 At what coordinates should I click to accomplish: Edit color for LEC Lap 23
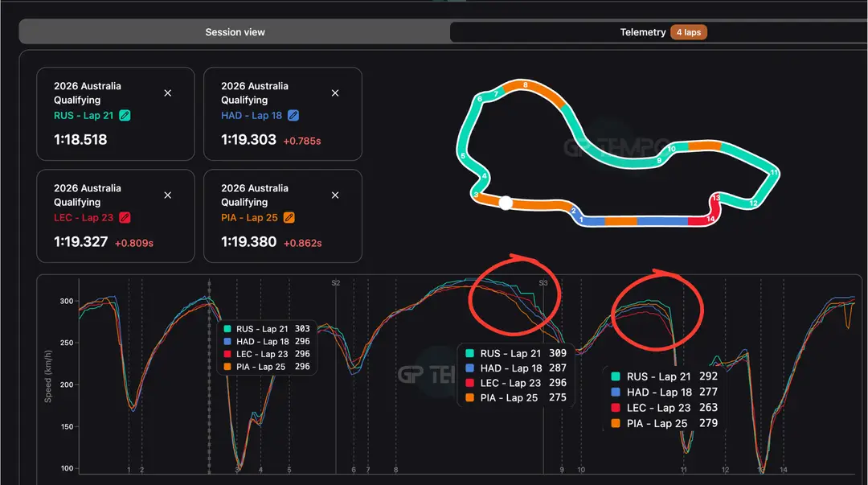[125, 218]
